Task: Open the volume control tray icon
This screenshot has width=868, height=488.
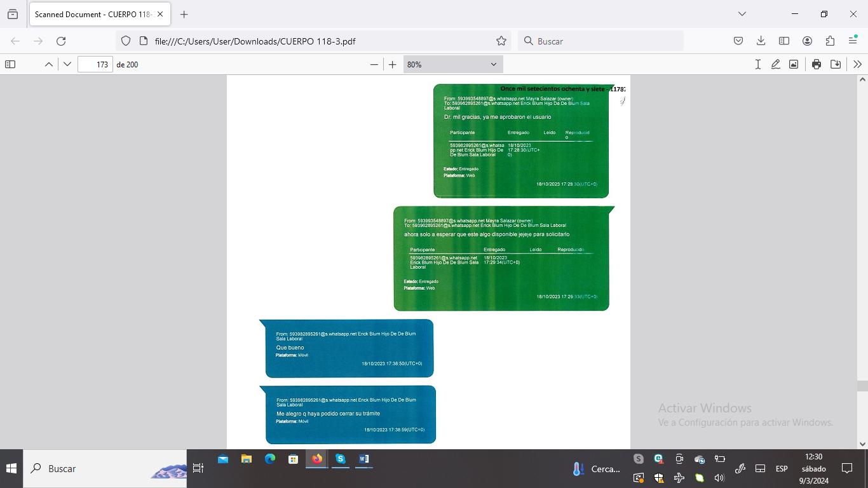Action: [x=719, y=478]
